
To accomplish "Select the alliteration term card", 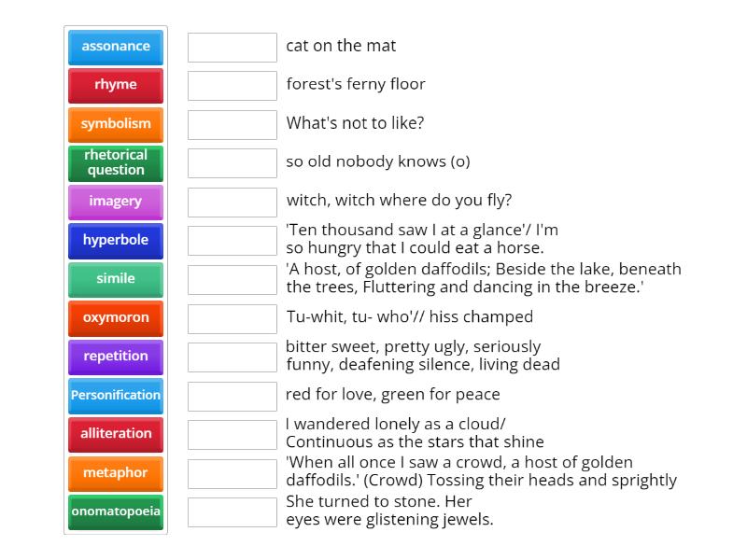I will 115,434.
